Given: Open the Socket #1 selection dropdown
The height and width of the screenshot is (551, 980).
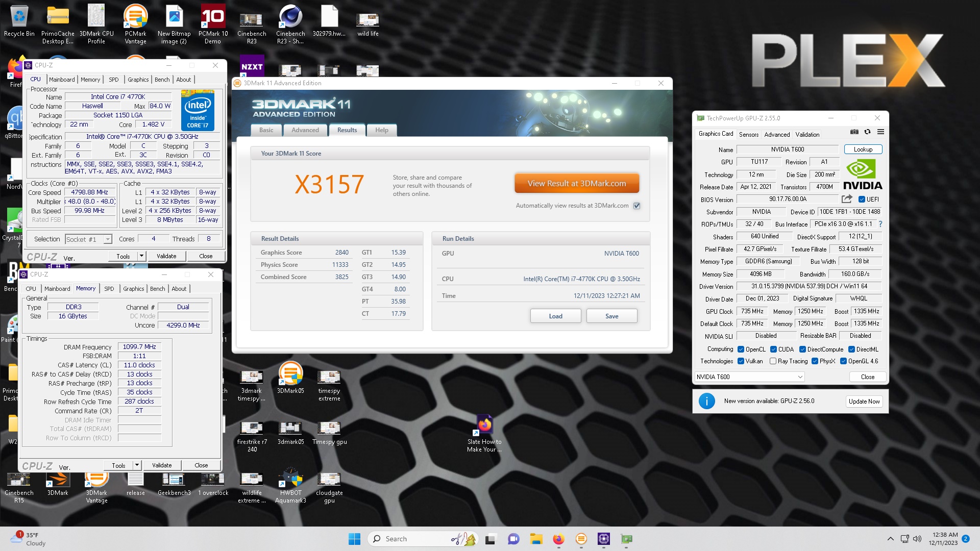Looking at the screenshot, I should [x=88, y=239].
